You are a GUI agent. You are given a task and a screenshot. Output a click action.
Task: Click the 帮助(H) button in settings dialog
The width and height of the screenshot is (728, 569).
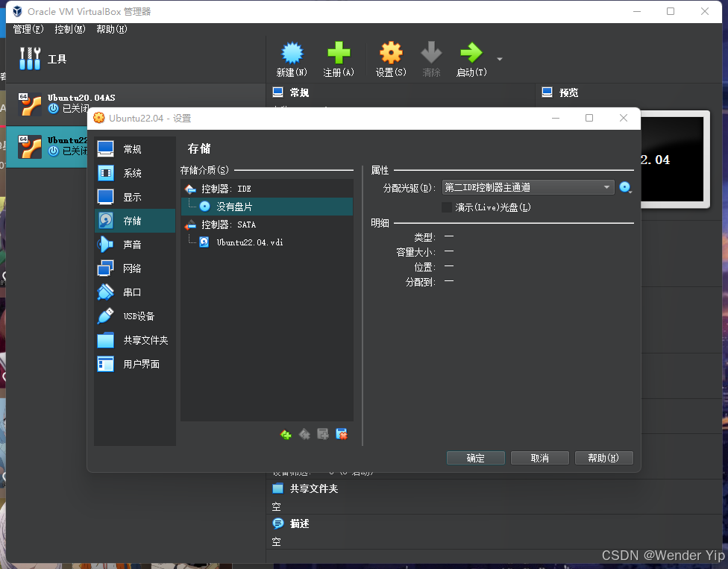pyautogui.click(x=603, y=458)
